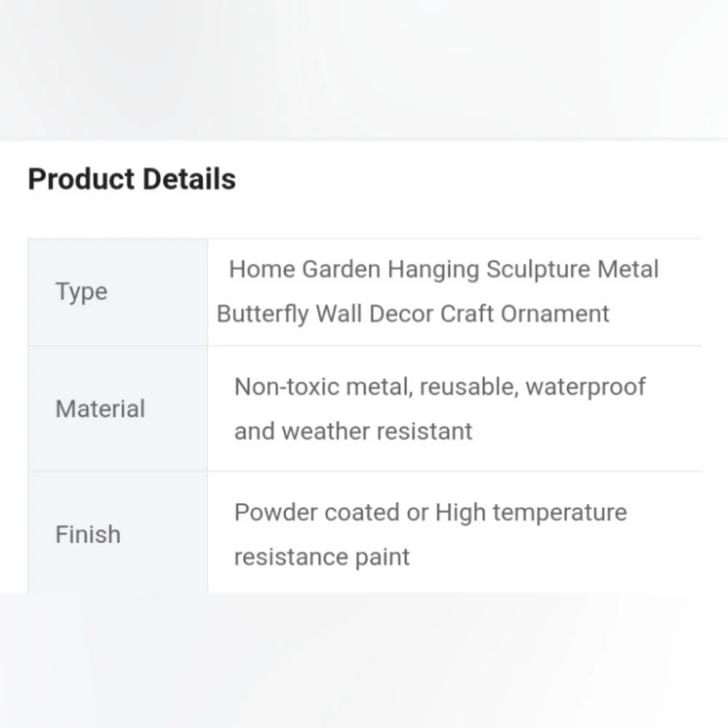Select the Finish label cell
The image size is (728, 728).
(118, 533)
